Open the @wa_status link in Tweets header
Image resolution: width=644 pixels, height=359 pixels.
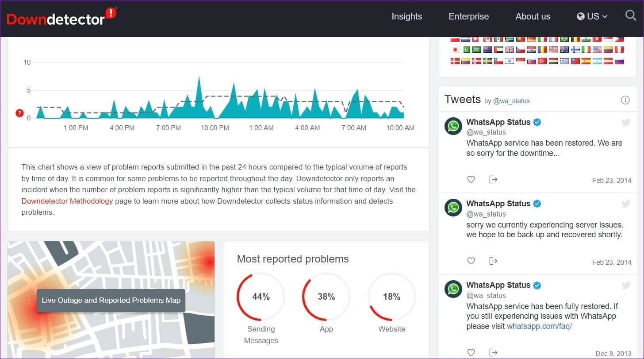tap(511, 101)
